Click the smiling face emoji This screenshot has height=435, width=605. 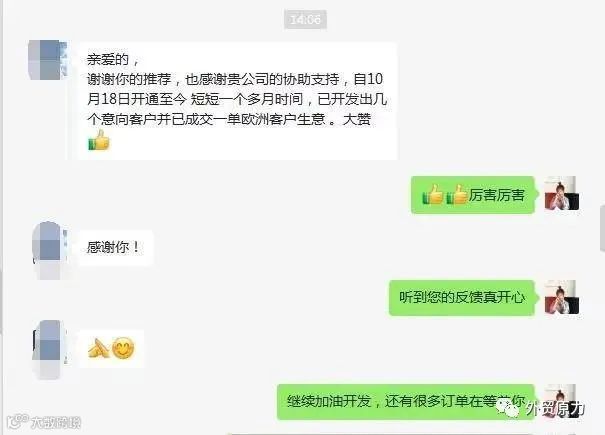(x=123, y=348)
